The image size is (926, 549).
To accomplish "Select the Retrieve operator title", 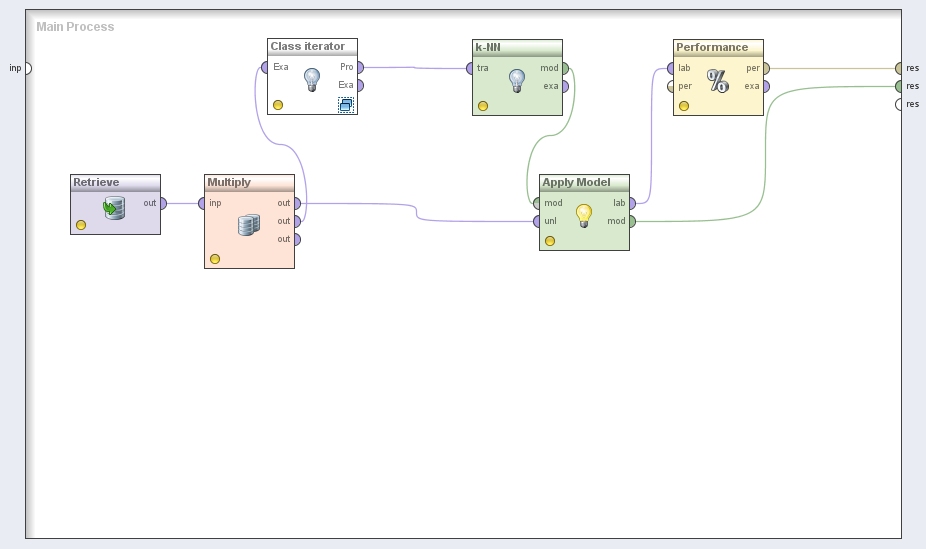I will 96,182.
